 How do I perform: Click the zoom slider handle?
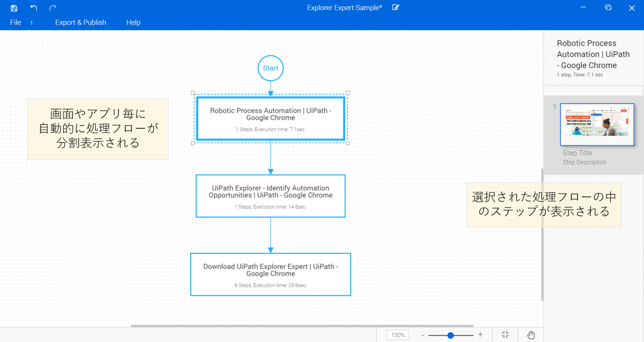point(451,335)
